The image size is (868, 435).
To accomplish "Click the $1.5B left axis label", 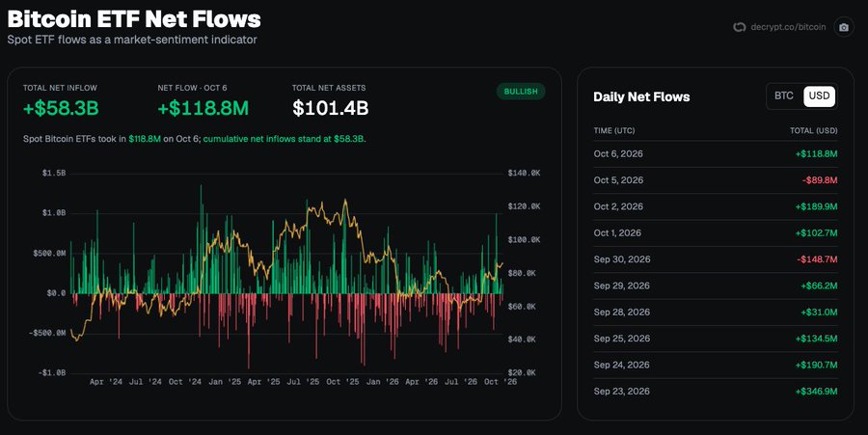I will (54, 174).
